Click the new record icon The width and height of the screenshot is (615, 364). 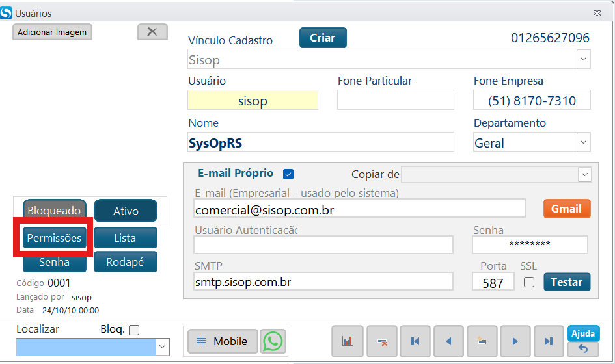click(x=482, y=341)
